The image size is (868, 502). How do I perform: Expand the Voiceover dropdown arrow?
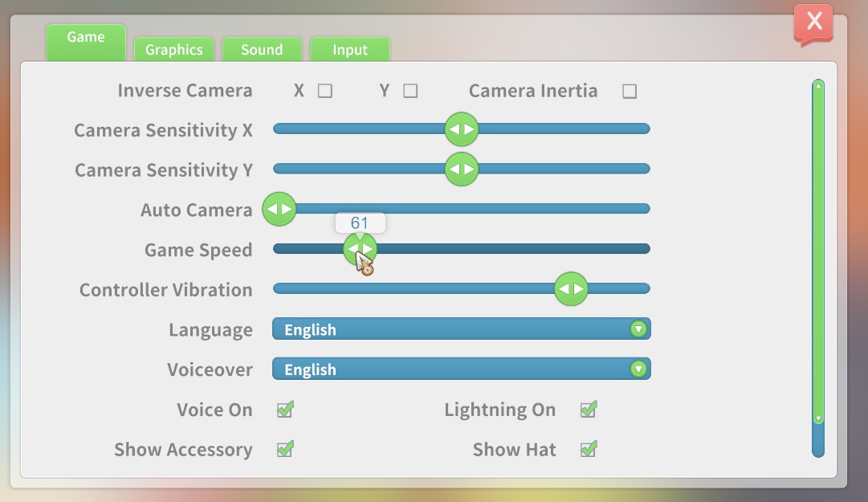click(x=638, y=369)
